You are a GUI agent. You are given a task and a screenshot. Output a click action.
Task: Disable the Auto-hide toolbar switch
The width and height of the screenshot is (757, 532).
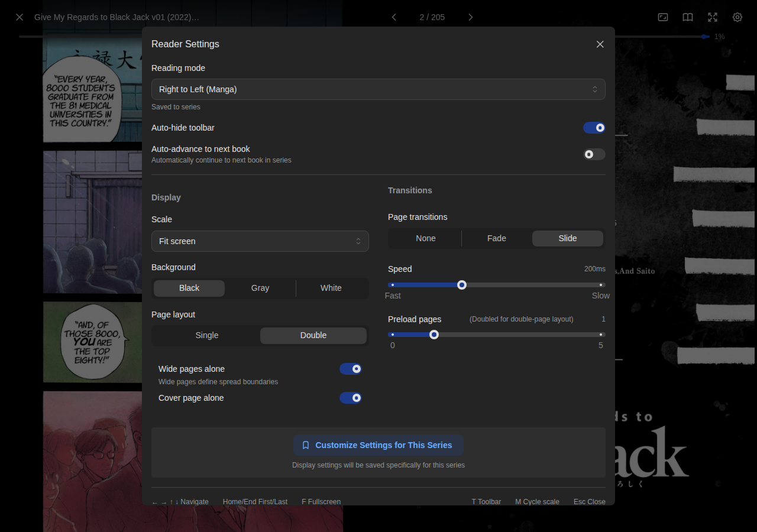(594, 128)
